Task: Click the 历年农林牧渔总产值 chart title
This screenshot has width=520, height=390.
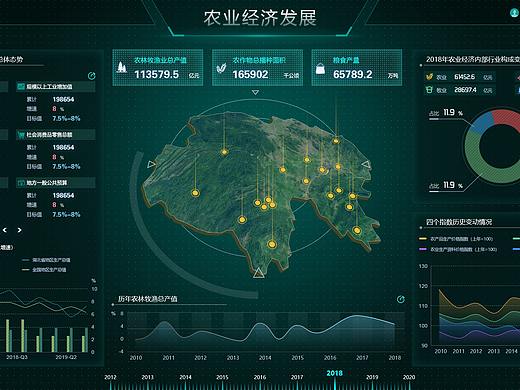Action: coord(148,299)
